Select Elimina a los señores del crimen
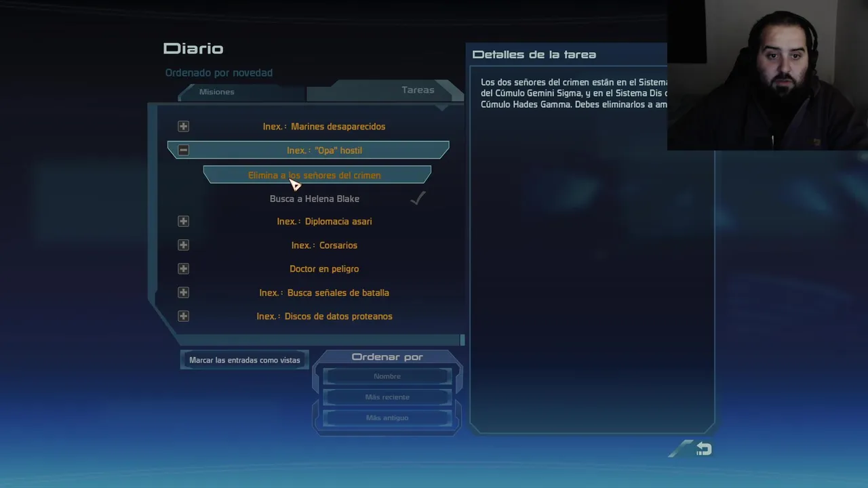Image resolution: width=868 pixels, height=488 pixels. coord(317,175)
